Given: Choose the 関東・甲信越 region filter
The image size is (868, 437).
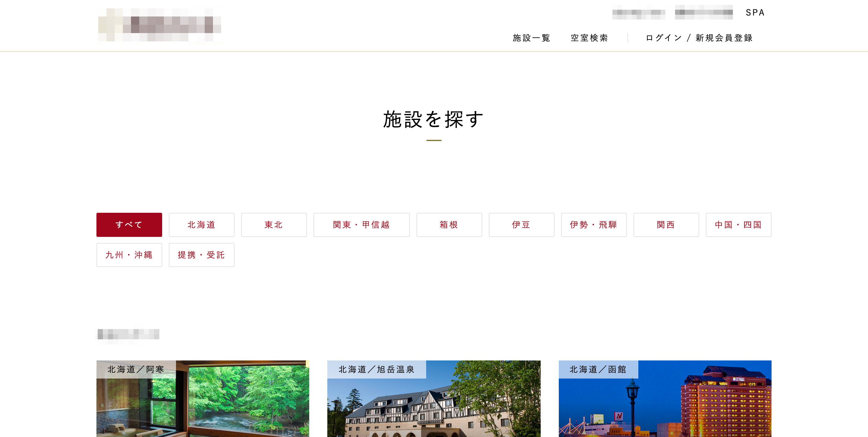Looking at the screenshot, I should [361, 225].
